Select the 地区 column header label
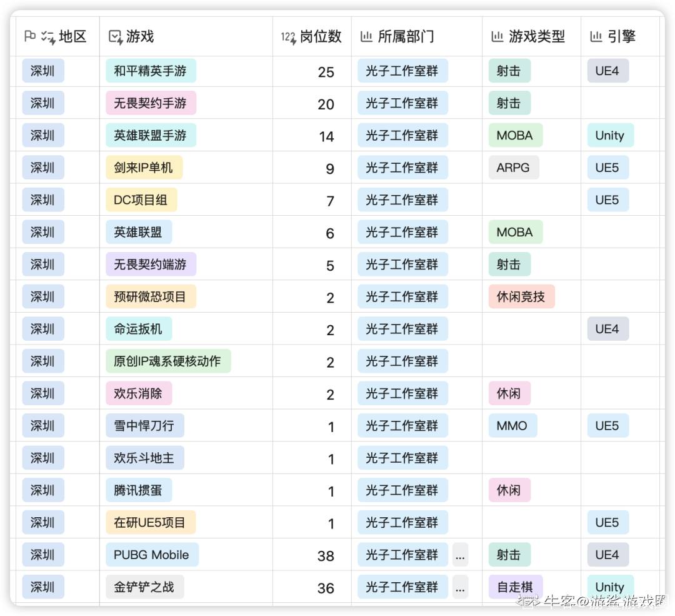The image size is (675, 616). pos(72,37)
